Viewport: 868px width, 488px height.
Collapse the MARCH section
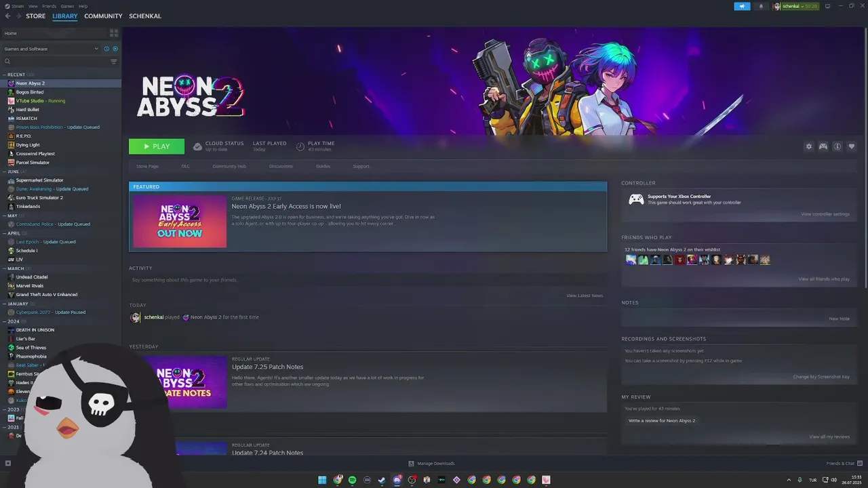(x=16, y=268)
